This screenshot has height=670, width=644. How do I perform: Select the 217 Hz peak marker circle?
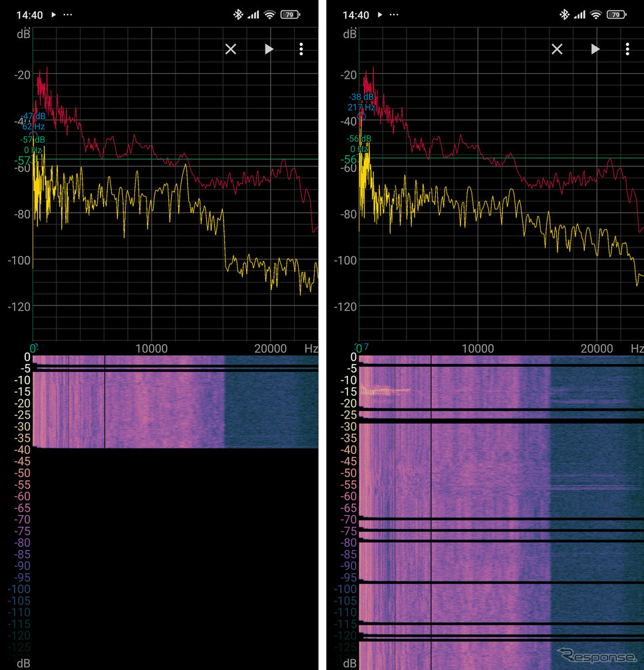point(361,116)
